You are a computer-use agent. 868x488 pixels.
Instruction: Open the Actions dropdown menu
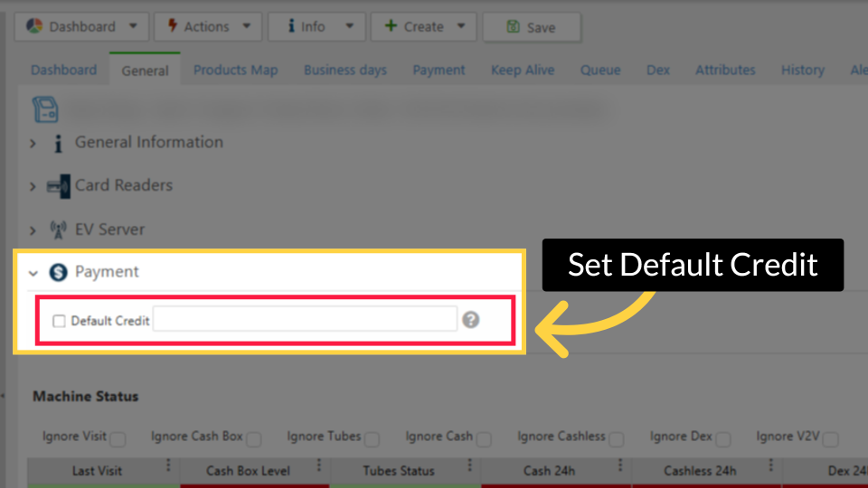click(x=208, y=26)
